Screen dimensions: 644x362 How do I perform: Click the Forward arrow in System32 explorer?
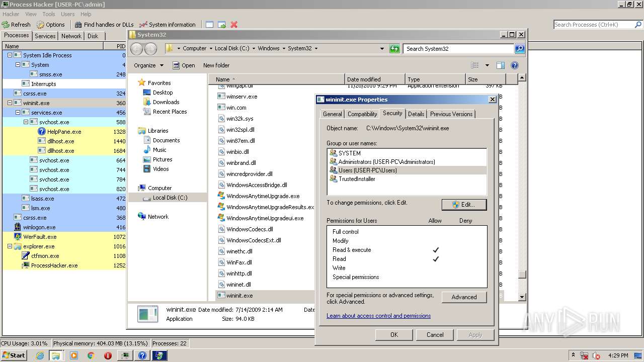tap(150, 49)
